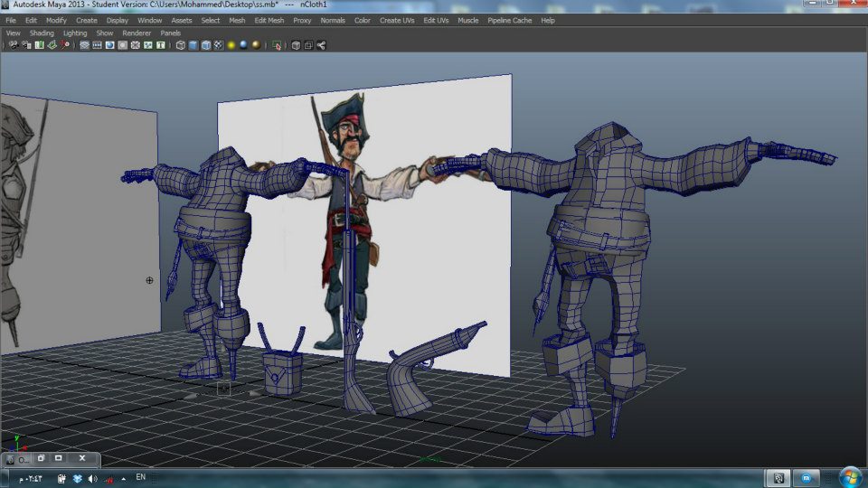This screenshot has height=488, width=868.
Task: Open the viewport Lighting menu
Action: [x=75, y=33]
